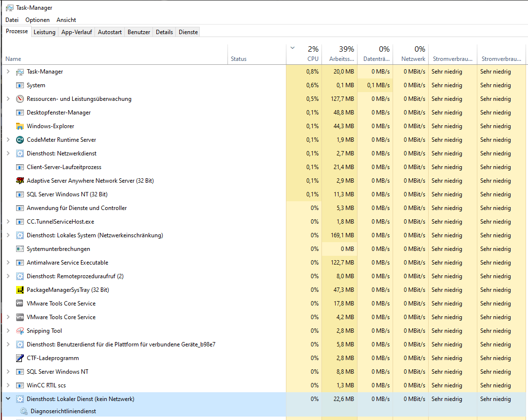Switch to the Leistung tab
Viewport: 528px width, 420px height.
(x=44, y=32)
